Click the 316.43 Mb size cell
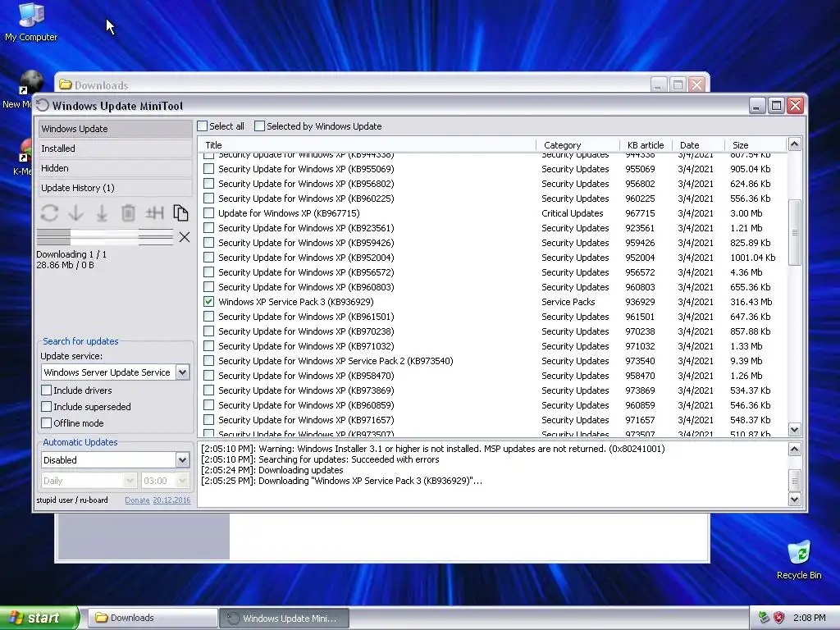 click(x=751, y=302)
